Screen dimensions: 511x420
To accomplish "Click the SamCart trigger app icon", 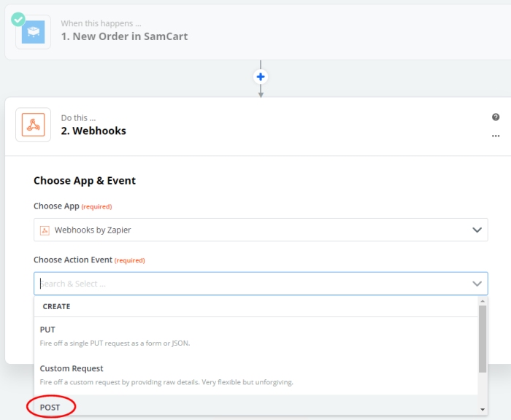I will (34, 32).
